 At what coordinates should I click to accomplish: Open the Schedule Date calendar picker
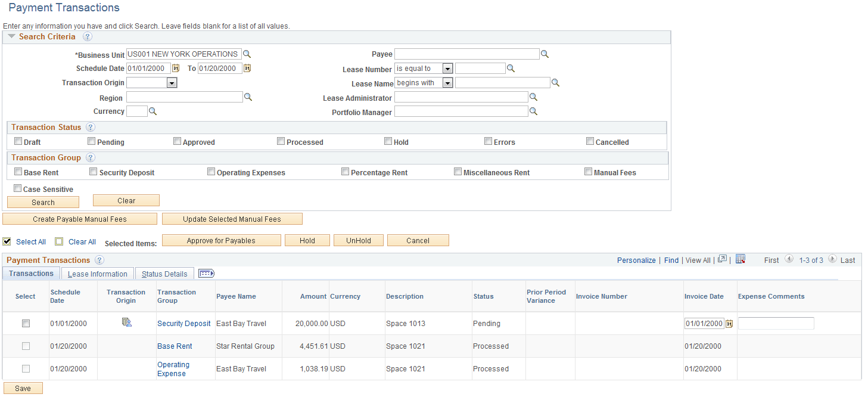tap(175, 68)
